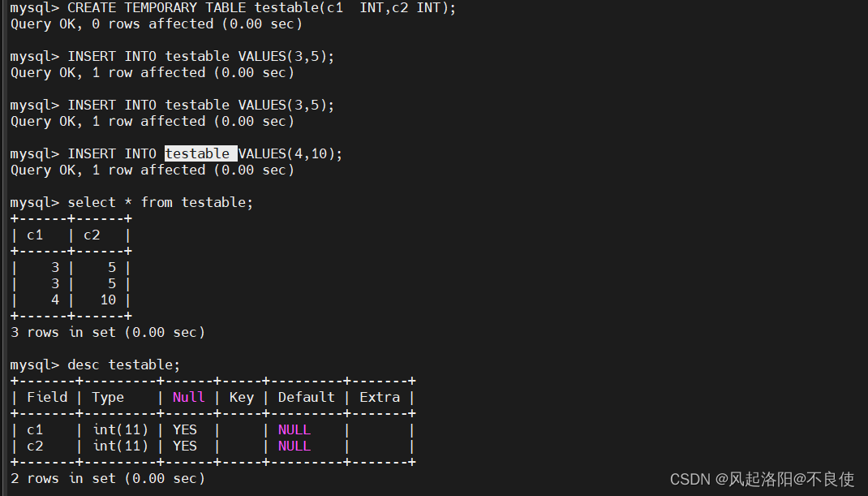Click the Key column header
The height and width of the screenshot is (496, 868).
[x=241, y=397]
